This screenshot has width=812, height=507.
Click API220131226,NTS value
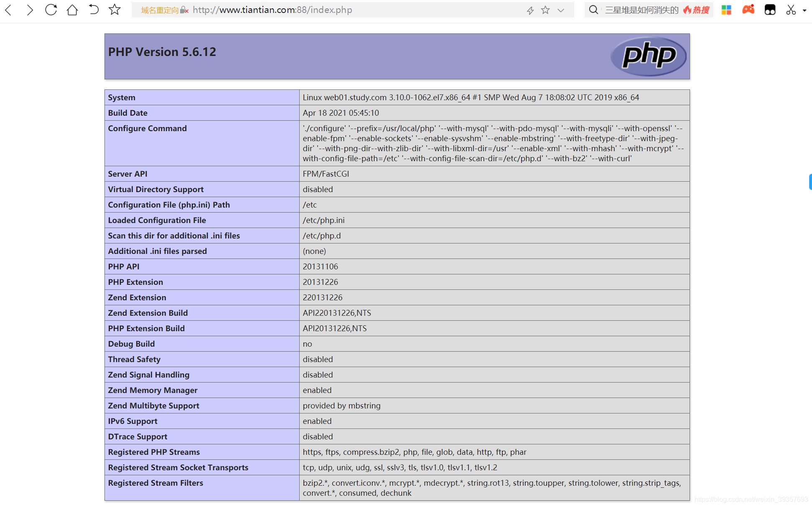(x=337, y=313)
